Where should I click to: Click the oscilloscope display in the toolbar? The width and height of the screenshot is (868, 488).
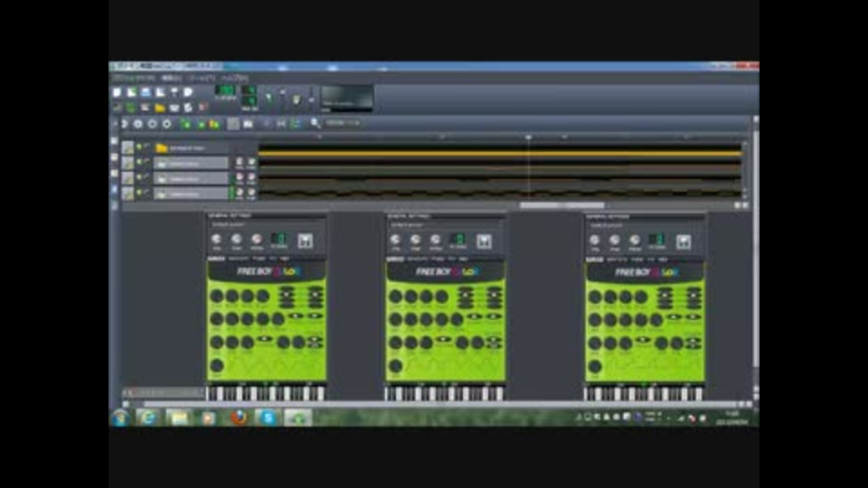coord(346,98)
